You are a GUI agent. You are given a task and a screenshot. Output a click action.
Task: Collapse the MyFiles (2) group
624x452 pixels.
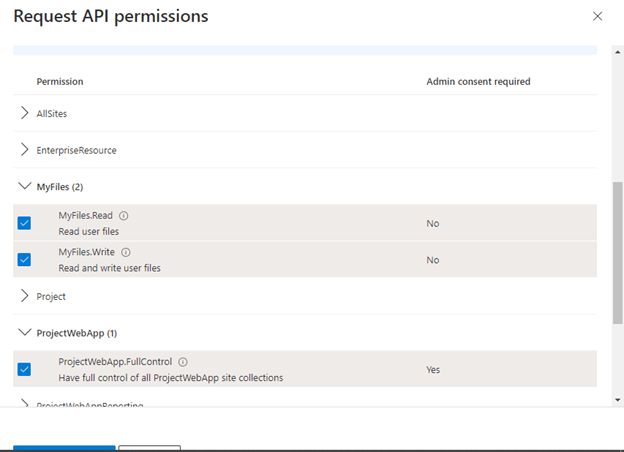(x=25, y=186)
